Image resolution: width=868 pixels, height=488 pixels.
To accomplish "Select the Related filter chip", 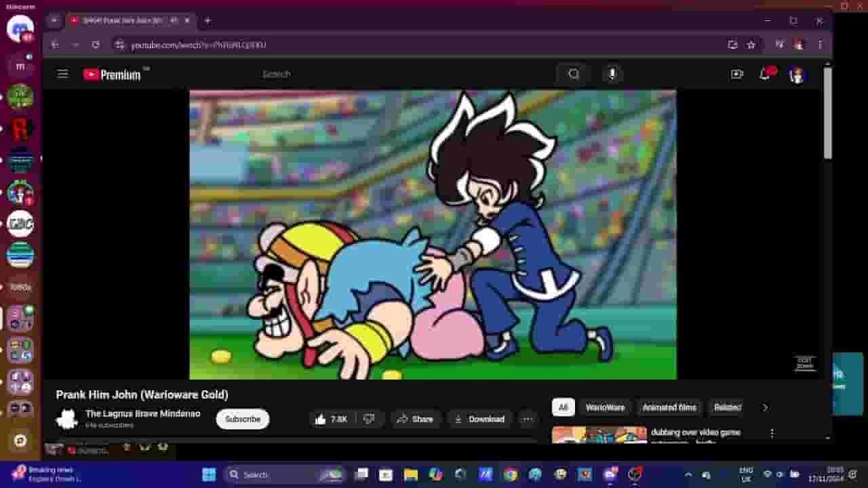I will click(727, 407).
